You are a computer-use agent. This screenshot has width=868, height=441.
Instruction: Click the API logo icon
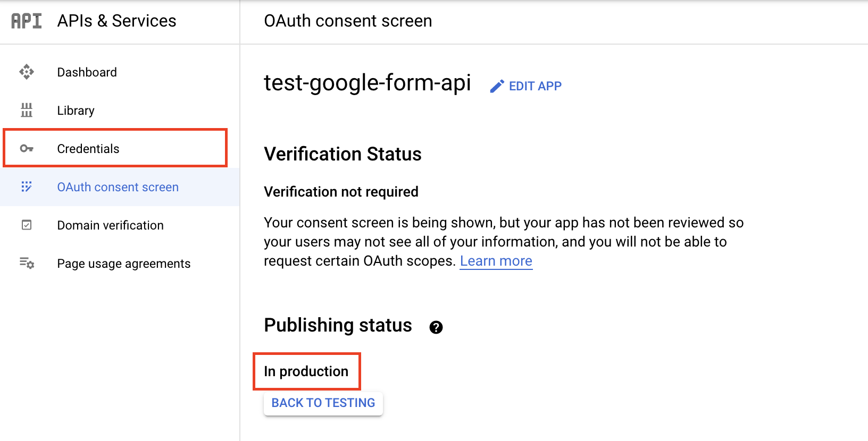tap(27, 21)
